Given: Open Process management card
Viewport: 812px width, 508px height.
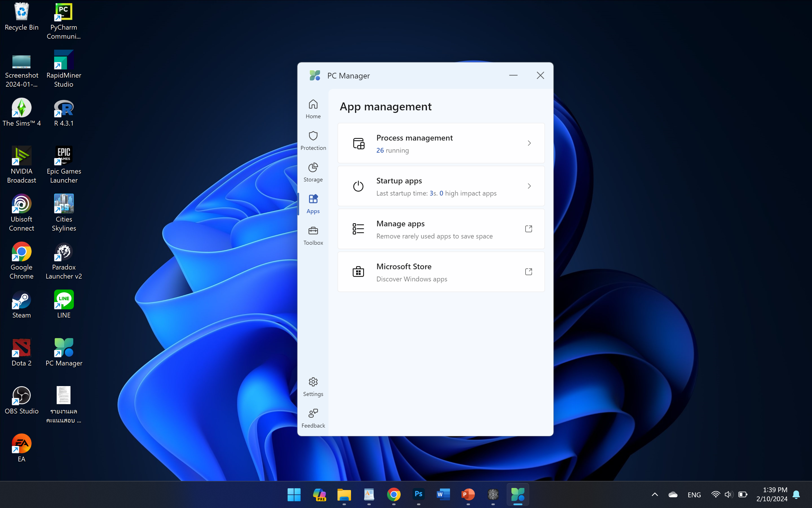Looking at the screenshot, I should (x=441, y=143).
